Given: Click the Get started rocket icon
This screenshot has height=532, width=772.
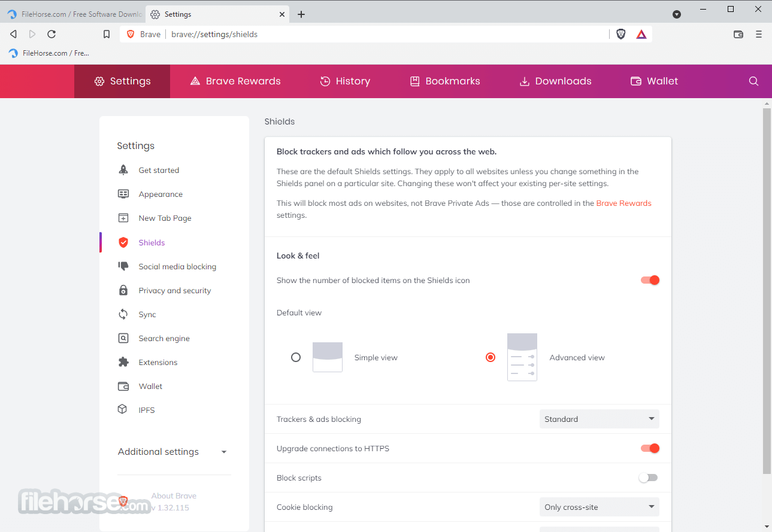Looking at the screenshot, I should pyautogui.click(x=123, y=170).
